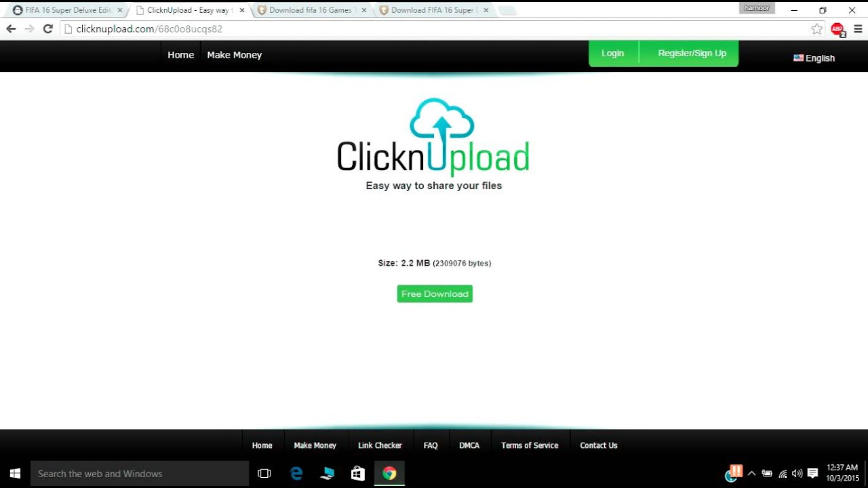Open the Terms of Service footer link

click(x=530, y=445)
